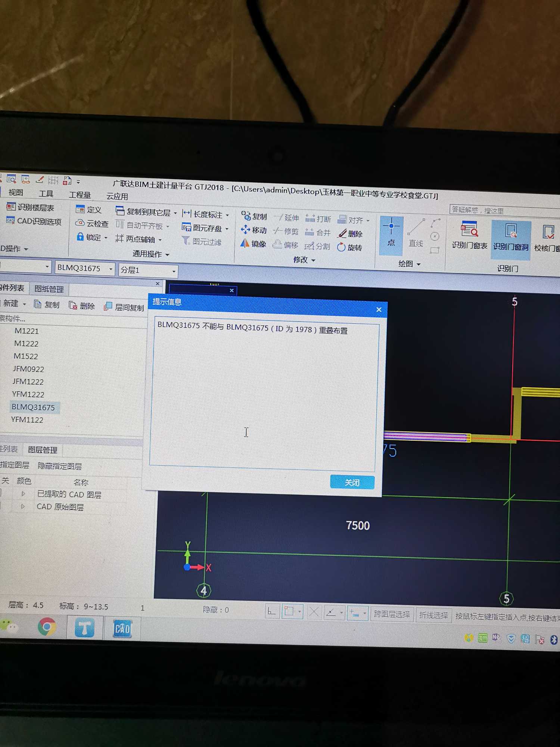Open the 云应用 menu tab
The width and height of the screenshot is (560, 747).
click(x=117, y=196)
